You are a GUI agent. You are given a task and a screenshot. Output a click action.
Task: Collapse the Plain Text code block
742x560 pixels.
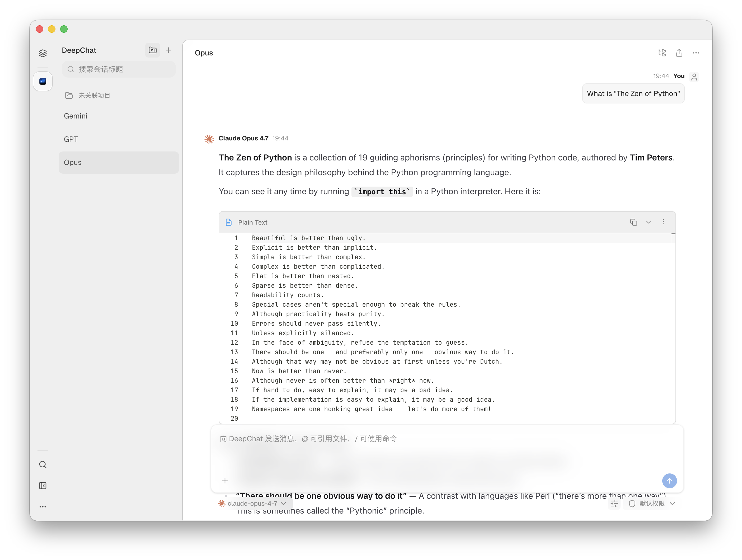tap(649, 222)
